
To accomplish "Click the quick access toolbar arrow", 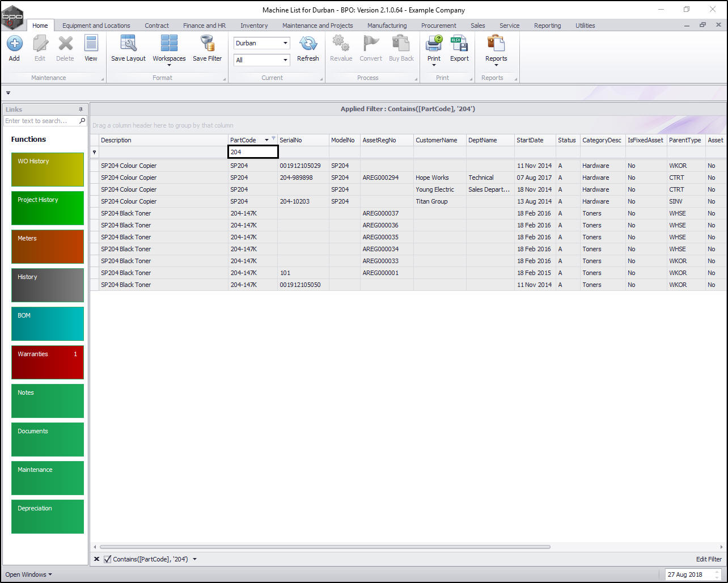I will click(x=8, y=93).
